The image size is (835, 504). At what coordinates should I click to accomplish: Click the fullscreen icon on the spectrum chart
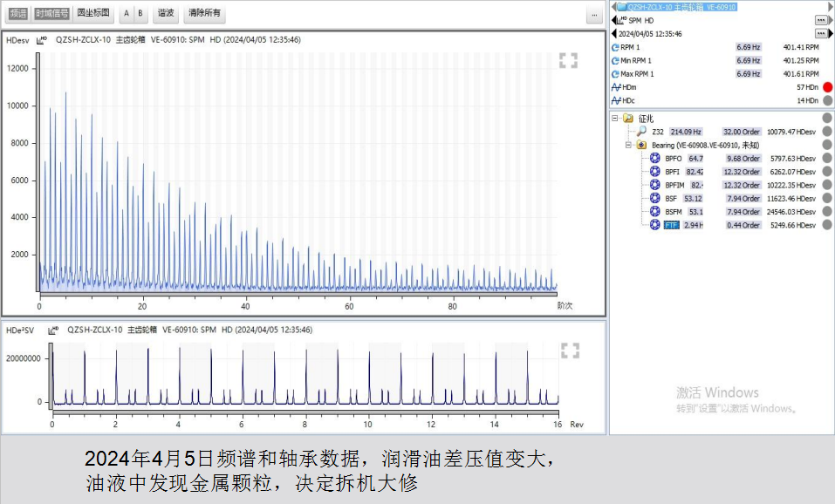[x=568, y=60]
